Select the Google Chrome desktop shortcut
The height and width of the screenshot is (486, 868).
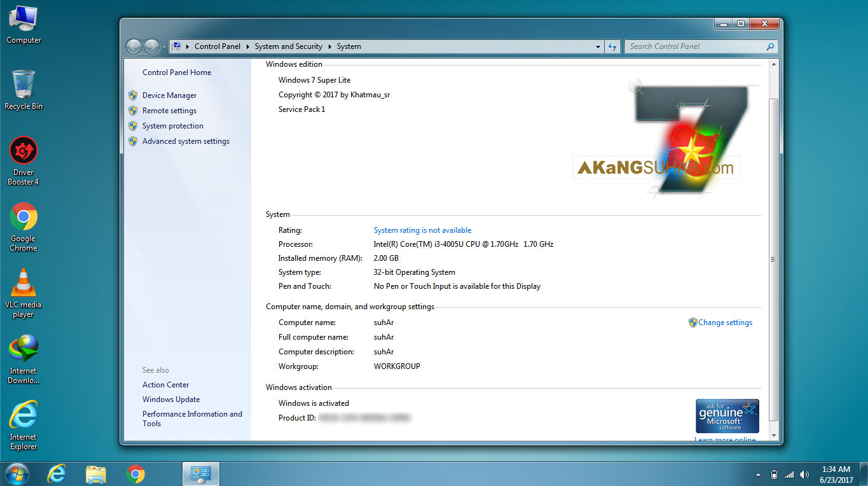point(23,227)
